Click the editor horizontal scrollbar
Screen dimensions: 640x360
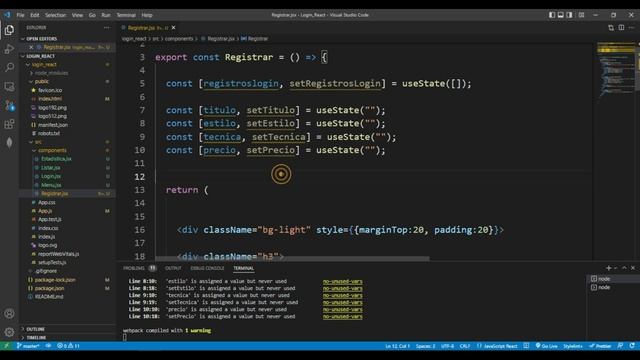click(x=292, y=258)
